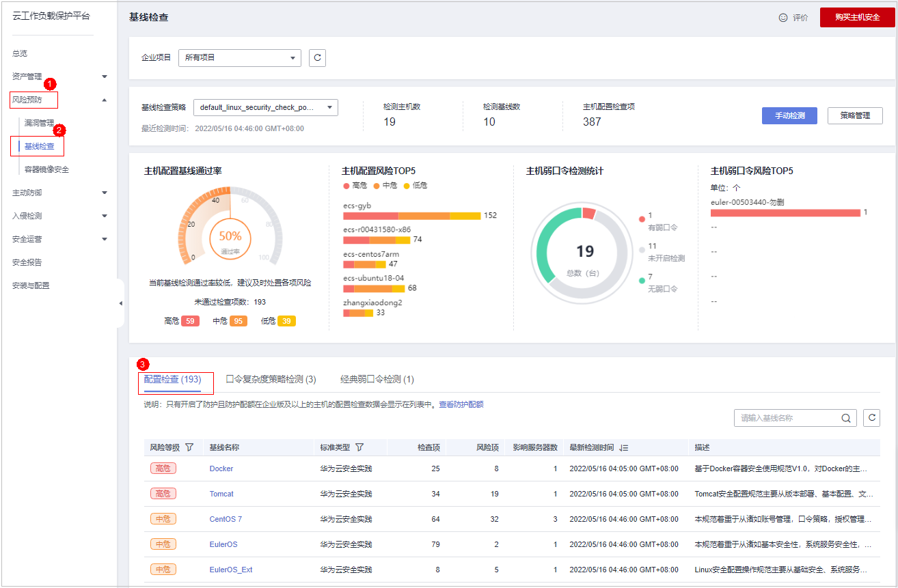Click 检查项 column header
Screen dimensions: 898x588
(x=428, y=447)
